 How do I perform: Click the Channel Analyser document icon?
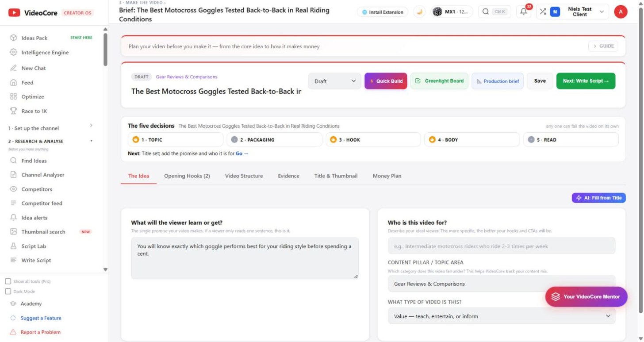pyautogui.click(x=13, y=175)
